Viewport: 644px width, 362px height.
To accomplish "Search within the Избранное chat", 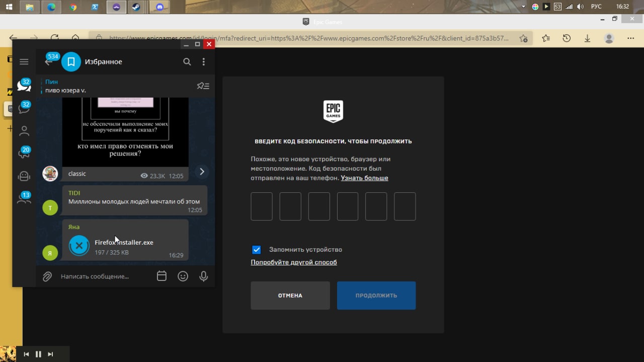I will tap(187, 62).
